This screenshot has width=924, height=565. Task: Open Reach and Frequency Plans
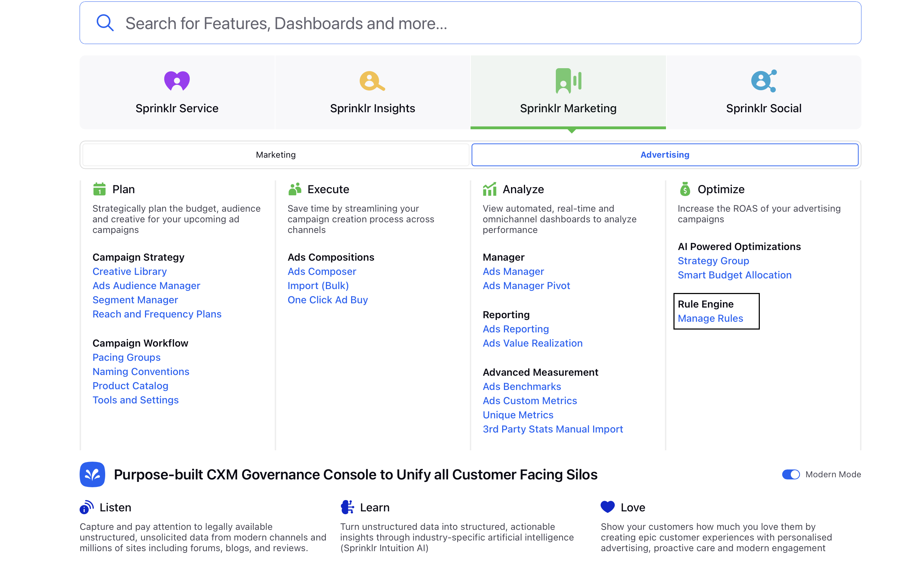[x=157, y=314]
